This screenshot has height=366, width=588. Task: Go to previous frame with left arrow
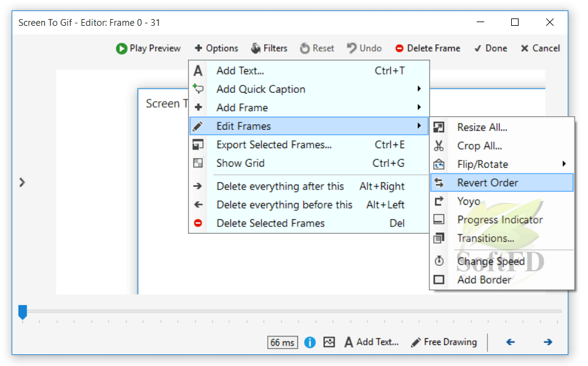pos(511,342)
